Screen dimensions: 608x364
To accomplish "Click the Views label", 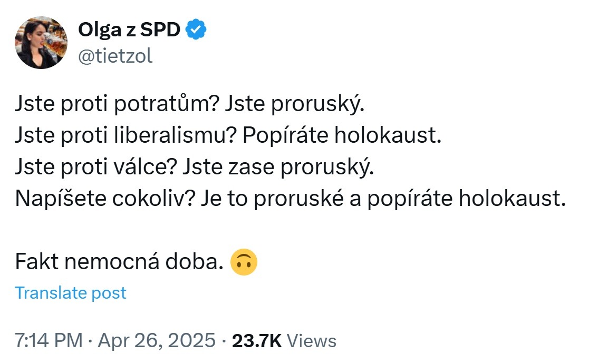I will 312,340.
